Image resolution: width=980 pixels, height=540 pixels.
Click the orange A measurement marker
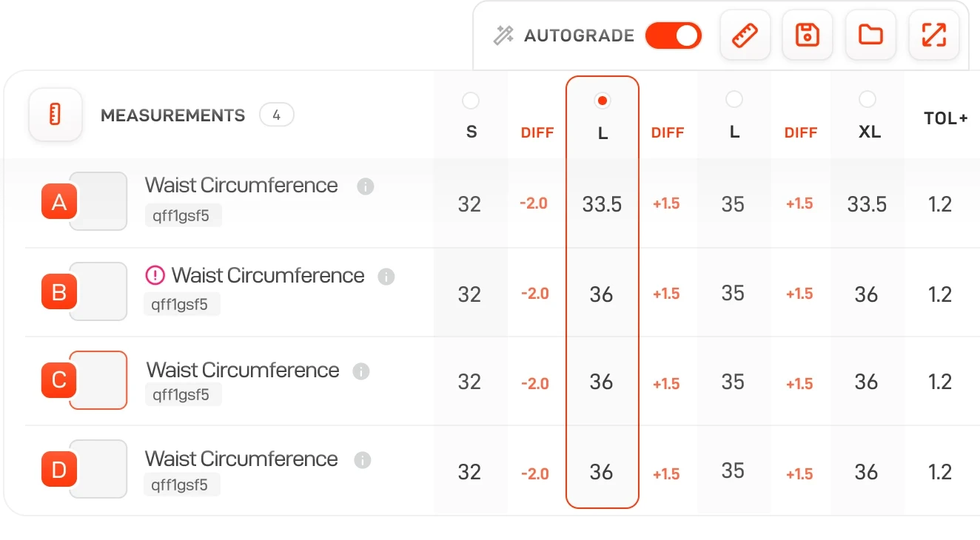(59, 202)
